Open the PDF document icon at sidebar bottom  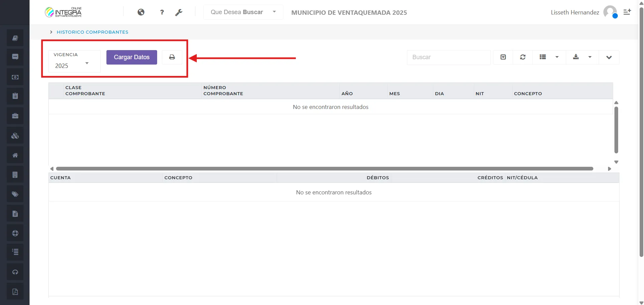coord(15,291)
